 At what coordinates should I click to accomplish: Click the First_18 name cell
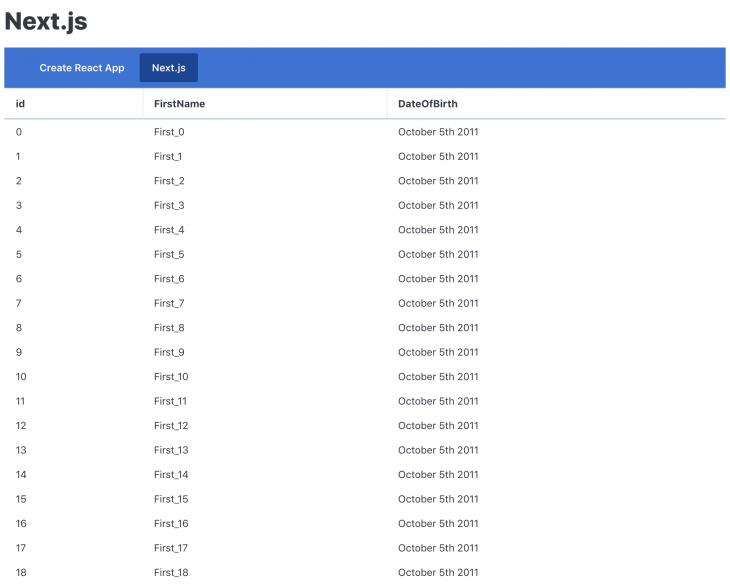[171, 573]
